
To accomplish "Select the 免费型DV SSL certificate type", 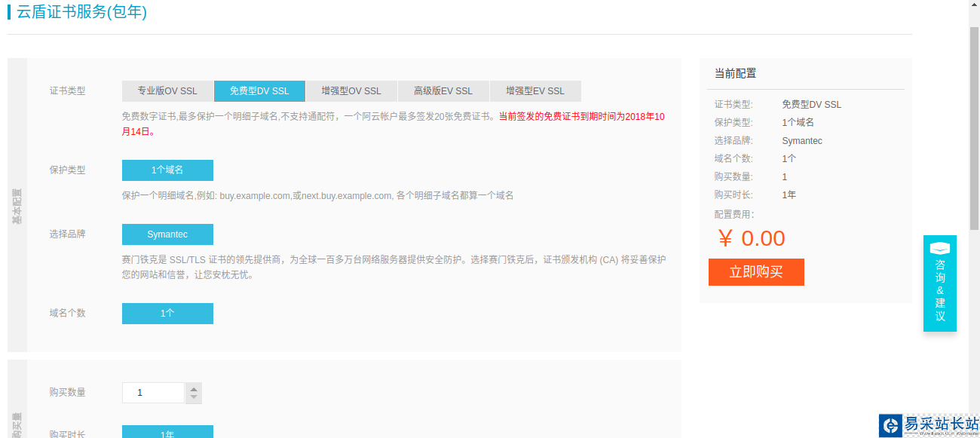I will [259, 91].
